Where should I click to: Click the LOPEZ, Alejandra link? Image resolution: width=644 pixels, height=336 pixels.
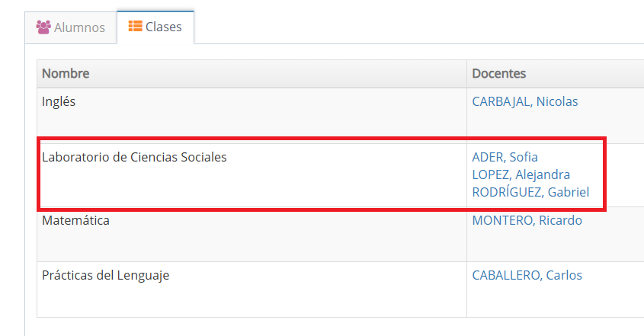pyautogui.click(x=521, y=174)
